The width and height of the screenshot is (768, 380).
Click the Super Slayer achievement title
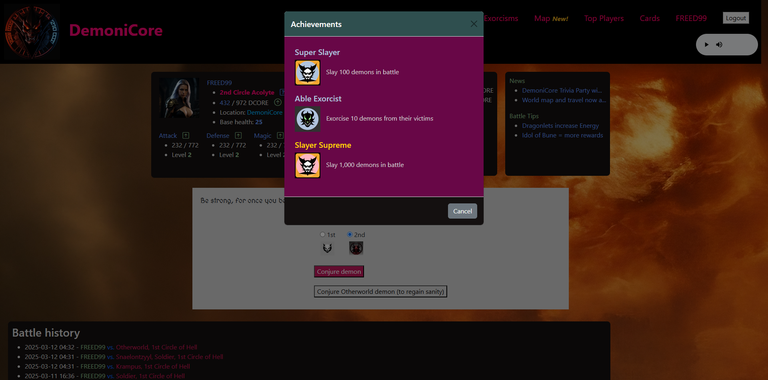tap(317, 52)
